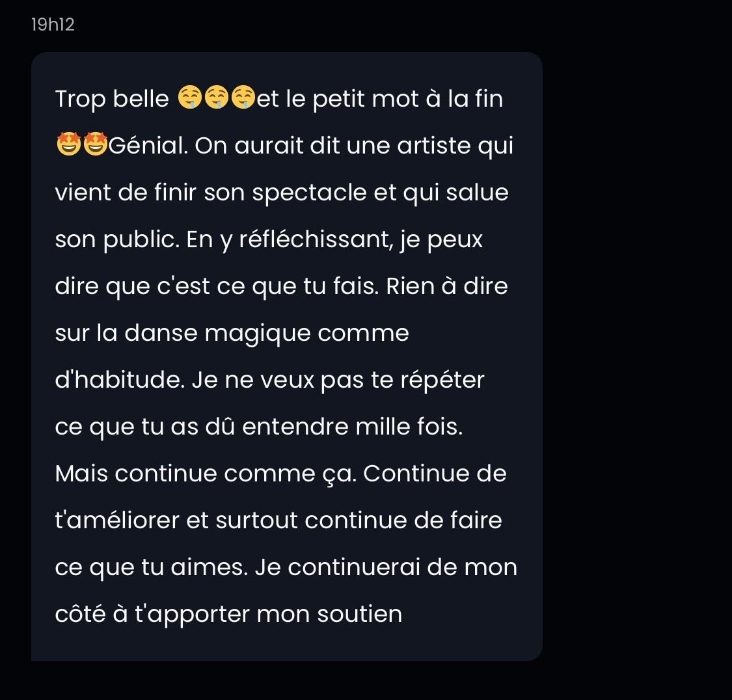732x700 pixels.
Task: Click the 19h12 timestamp
Action: [53, 25]
